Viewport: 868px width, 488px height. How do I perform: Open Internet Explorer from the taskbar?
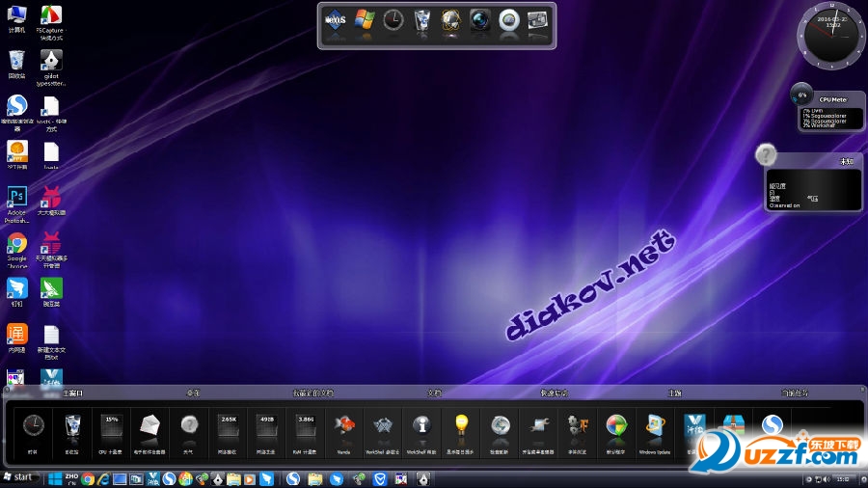(103, 479)
